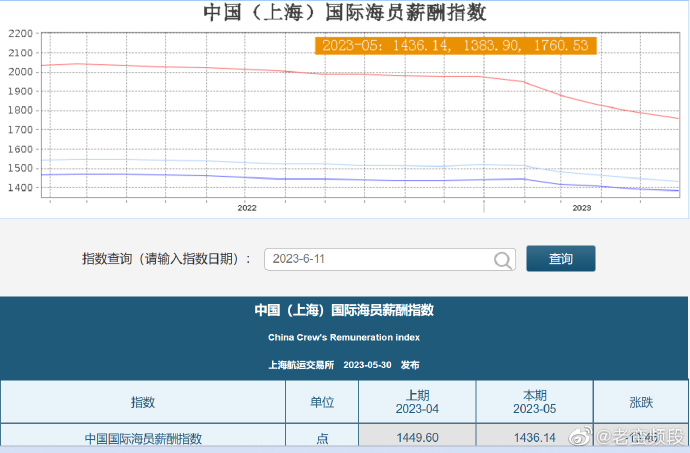Select the 2022 x-axis label
Viewport: 690px width, 453px height.
(x=247, y=208)
